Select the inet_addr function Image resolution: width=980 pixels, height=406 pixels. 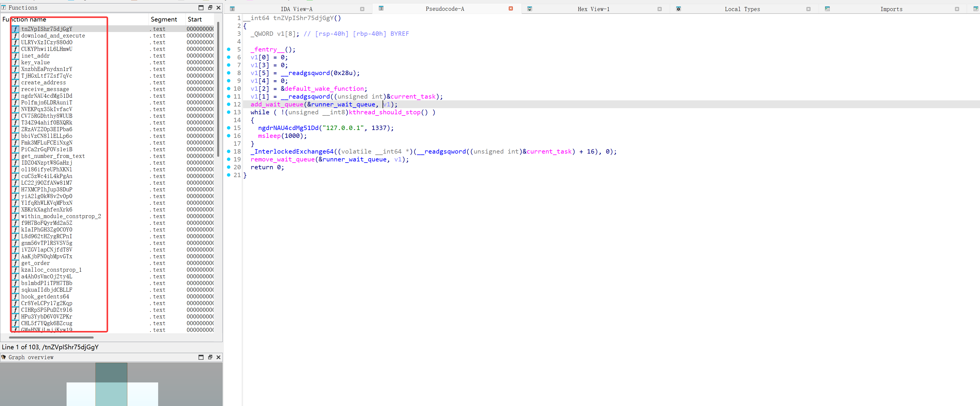coord(35,56)
